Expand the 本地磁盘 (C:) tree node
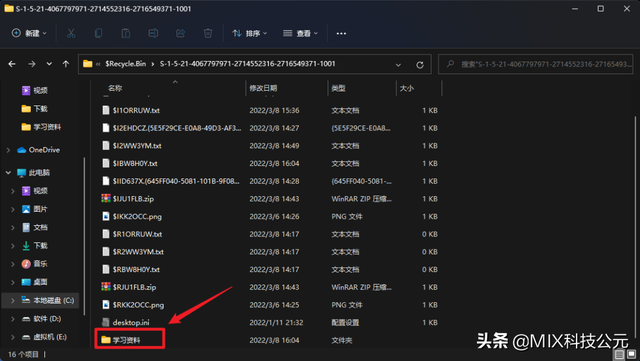 coord(13,301)
